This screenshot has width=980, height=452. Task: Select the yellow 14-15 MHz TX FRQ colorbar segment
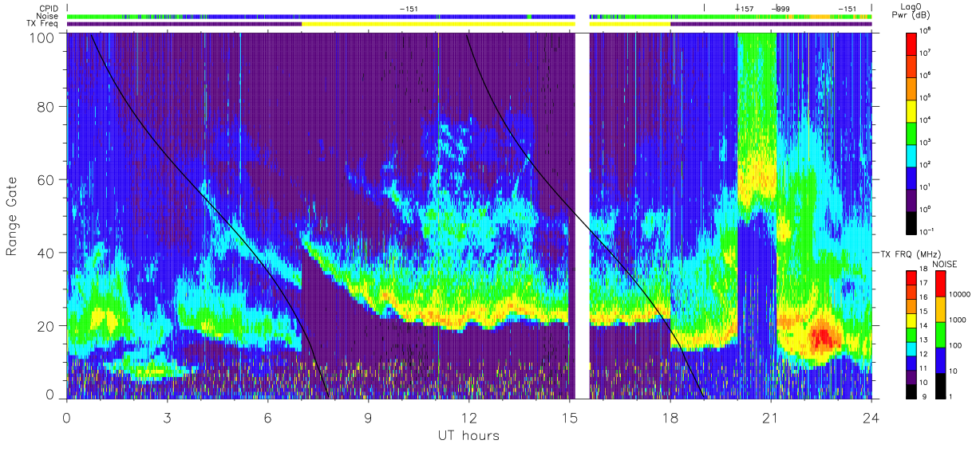tap(911, 320)
